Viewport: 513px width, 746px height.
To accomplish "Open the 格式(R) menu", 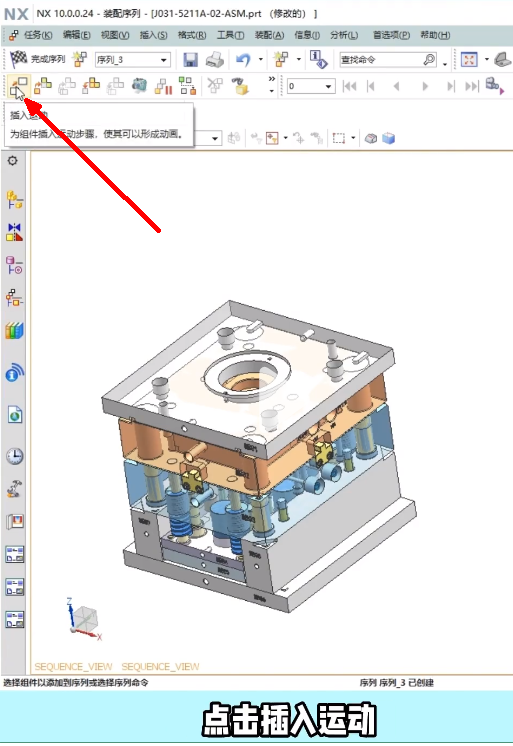I will [x=192, y=35].
